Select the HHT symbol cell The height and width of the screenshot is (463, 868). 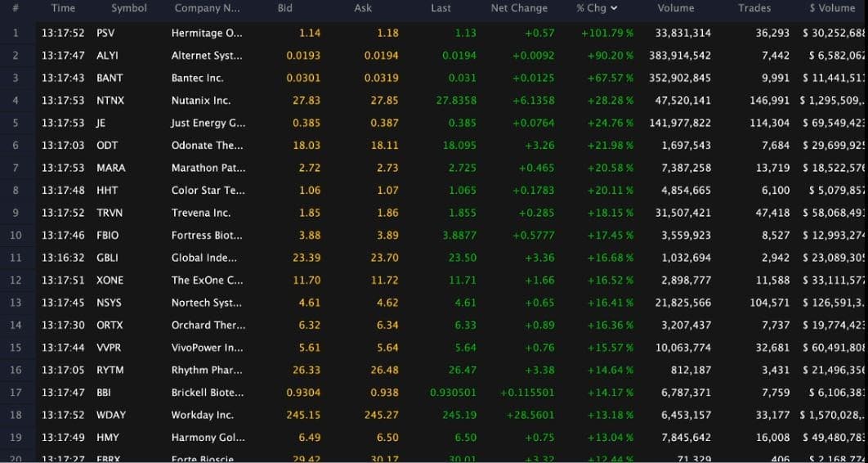coord(107,191)
